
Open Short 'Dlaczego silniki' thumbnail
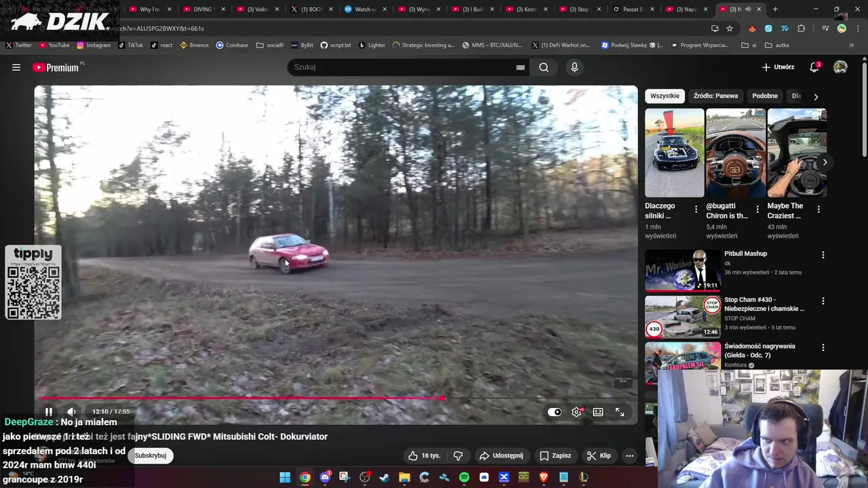(675, 153)
